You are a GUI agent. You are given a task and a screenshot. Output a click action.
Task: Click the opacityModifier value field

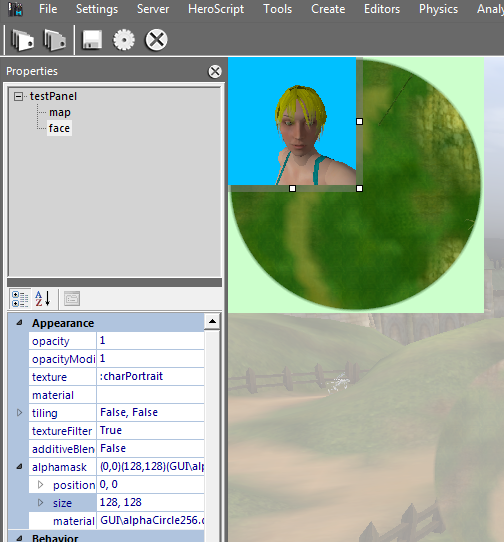click(150, 359)
